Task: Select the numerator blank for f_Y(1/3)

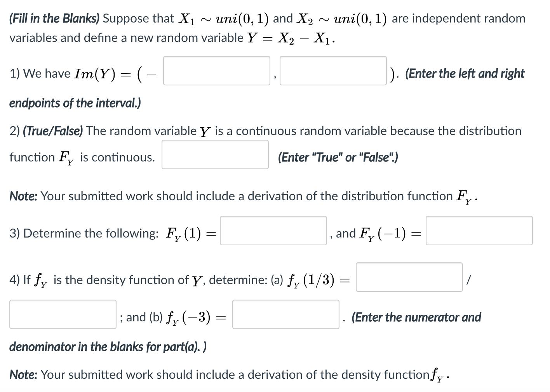Action: click(x=409, y=278)
